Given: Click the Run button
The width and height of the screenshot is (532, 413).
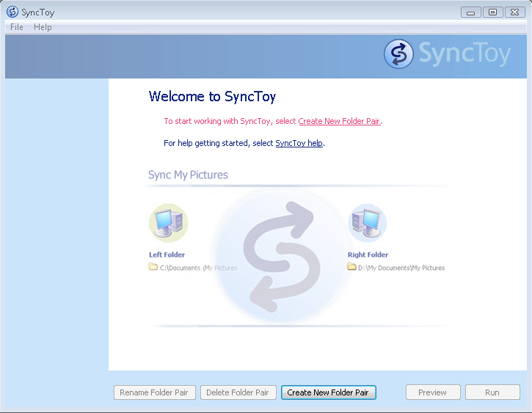Looking at the screenshot, I should pyautogui.click(x=492, y=392).
